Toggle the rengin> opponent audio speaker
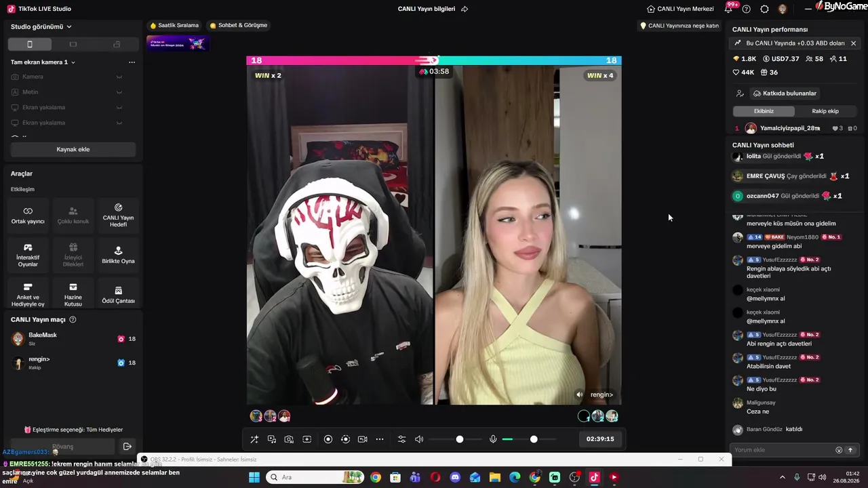Image resolution: width=868 pixels, height=488 pixels. 579,394
